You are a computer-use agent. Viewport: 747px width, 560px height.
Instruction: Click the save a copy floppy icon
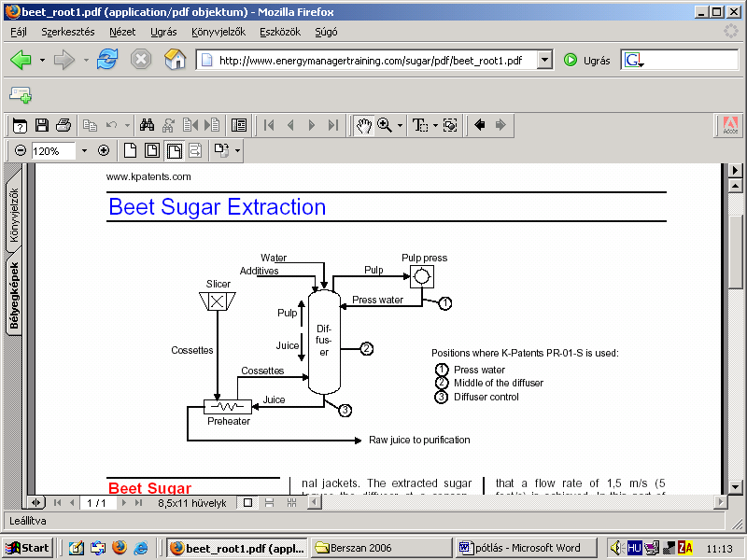[x=42, y=125]
